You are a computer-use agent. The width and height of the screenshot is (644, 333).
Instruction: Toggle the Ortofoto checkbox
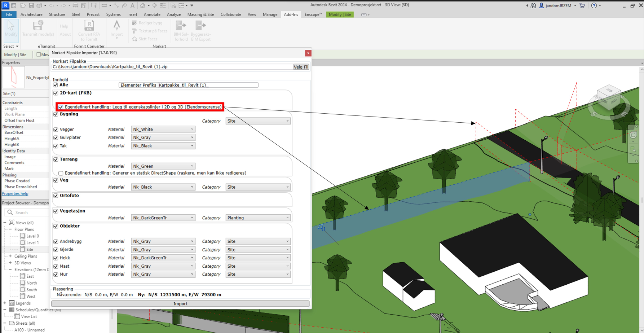tap(56, 196)
